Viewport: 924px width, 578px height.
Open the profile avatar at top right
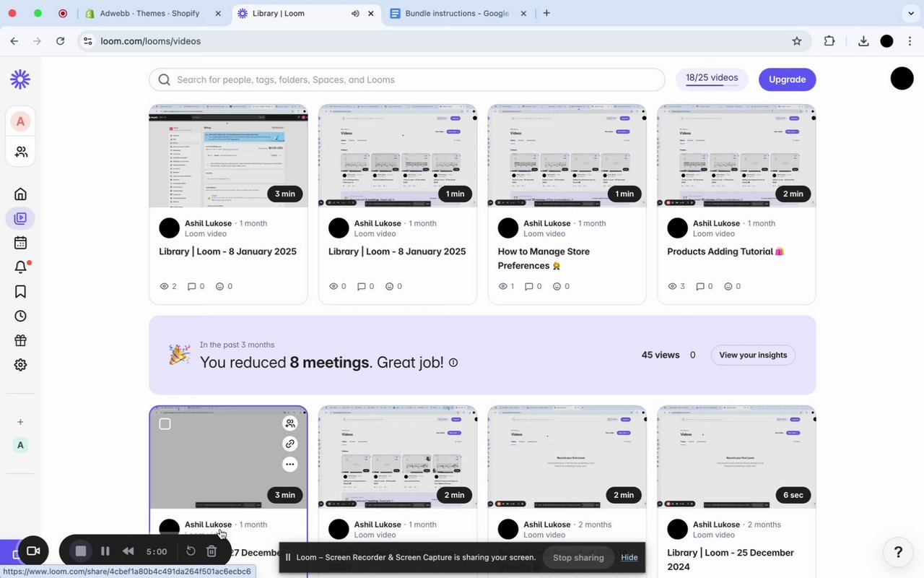pos(902,78)
